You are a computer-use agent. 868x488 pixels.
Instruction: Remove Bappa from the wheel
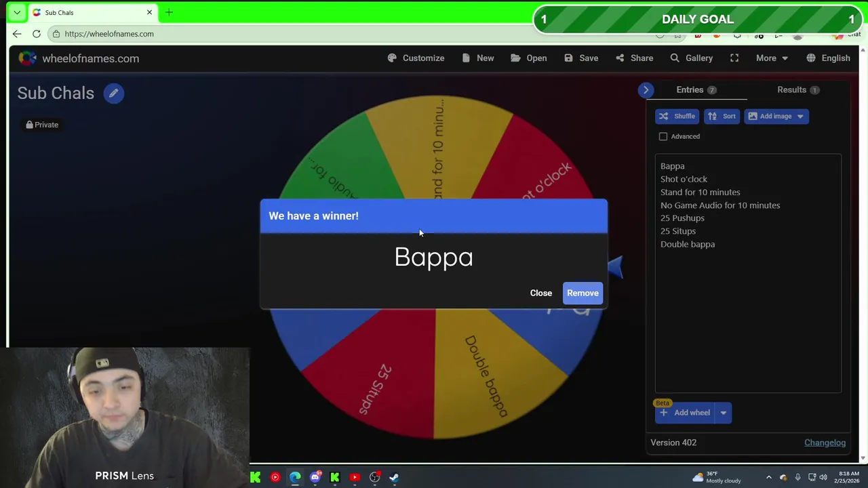click(583, 293)
